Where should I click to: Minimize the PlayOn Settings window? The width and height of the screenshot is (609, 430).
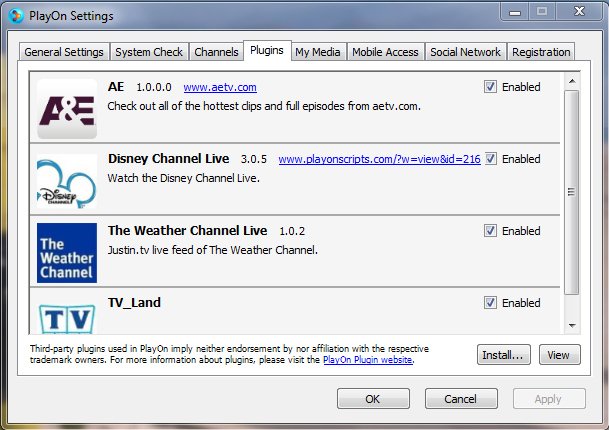click(515, 12)
